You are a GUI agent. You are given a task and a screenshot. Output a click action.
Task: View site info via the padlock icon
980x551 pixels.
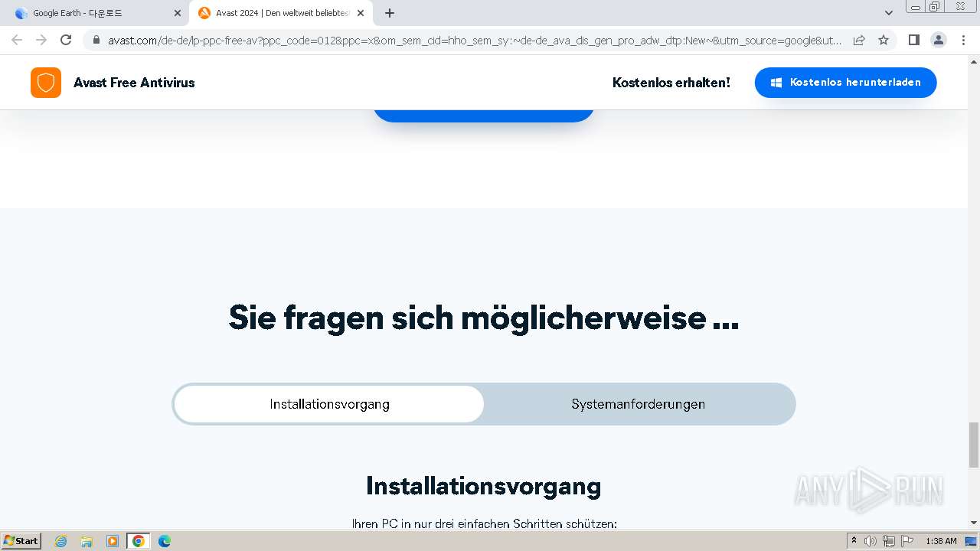(x=96, y=40)
